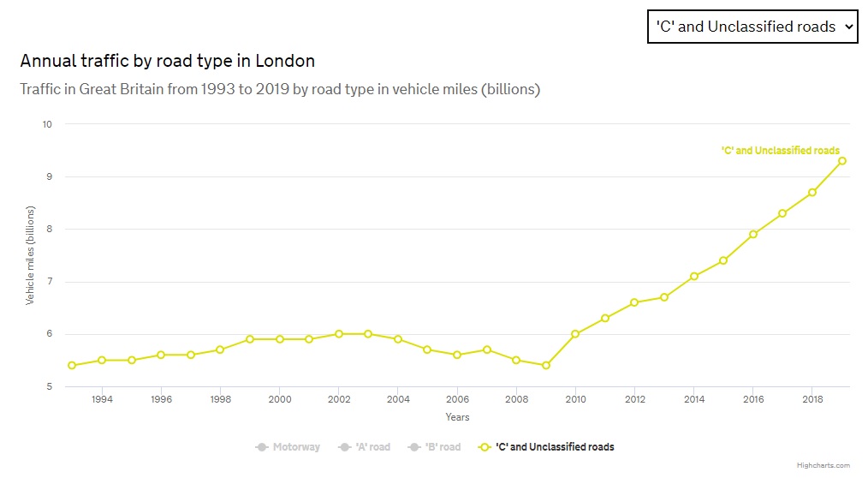Click the yellow legend marker for 'C' roads
The height and width of the screenshot is (478, 868).
click(x=485, y=446)
